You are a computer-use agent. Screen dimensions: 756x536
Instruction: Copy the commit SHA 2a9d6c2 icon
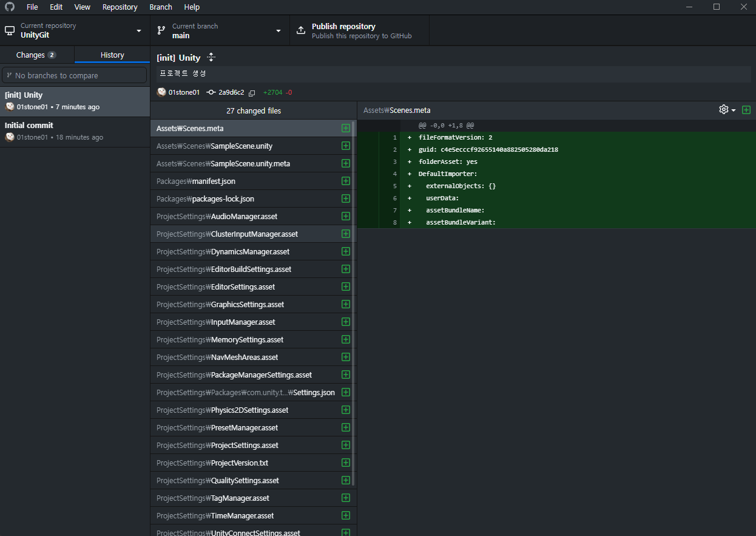[x=252, y=93]
